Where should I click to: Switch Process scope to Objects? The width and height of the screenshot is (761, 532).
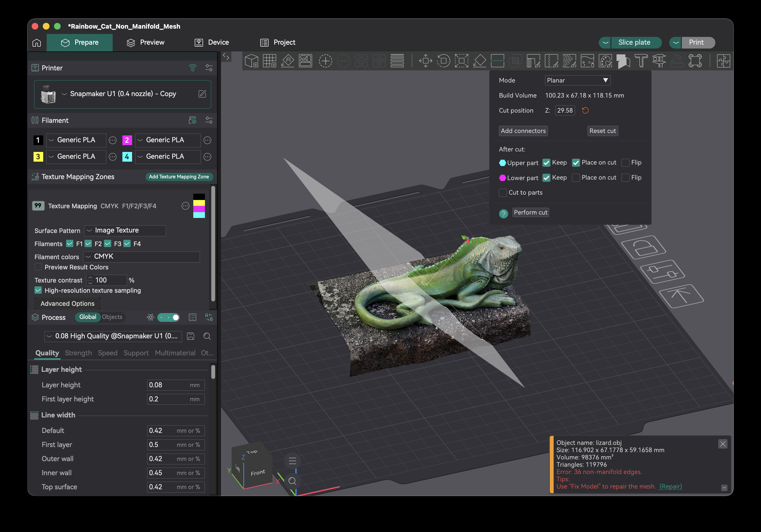112,317
